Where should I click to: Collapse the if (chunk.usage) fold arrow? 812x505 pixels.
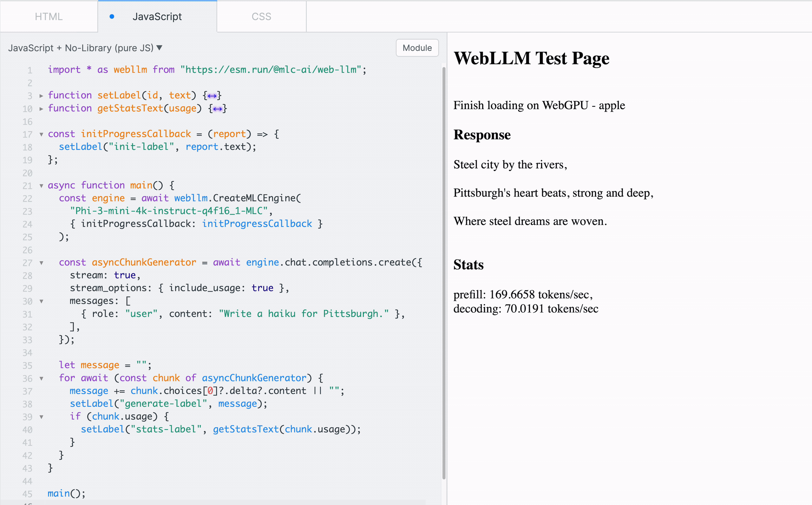[41, 417]
